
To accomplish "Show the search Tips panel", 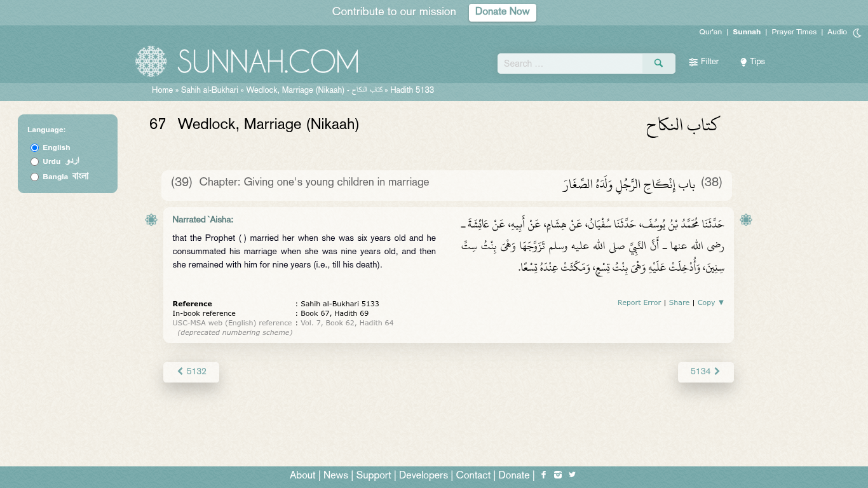I will [752, 62].
